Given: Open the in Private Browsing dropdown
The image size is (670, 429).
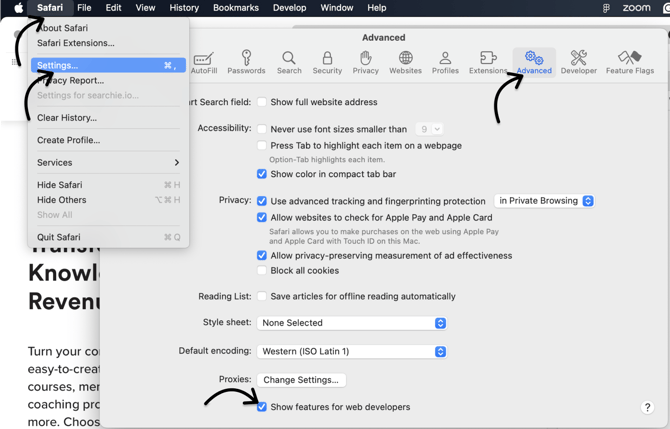Looking at the screenshot, I should click(545, 201).
